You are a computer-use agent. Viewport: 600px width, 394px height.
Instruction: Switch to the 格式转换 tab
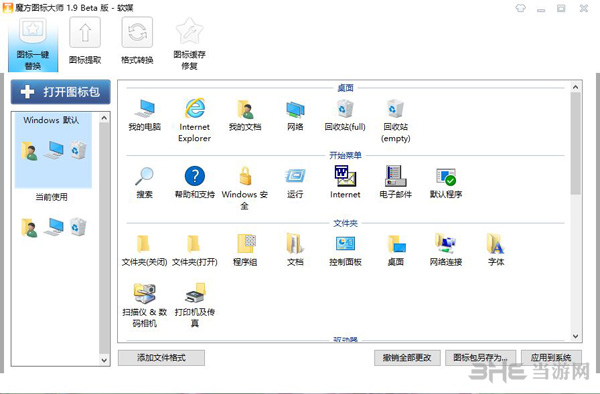click(x=137, y=41)
